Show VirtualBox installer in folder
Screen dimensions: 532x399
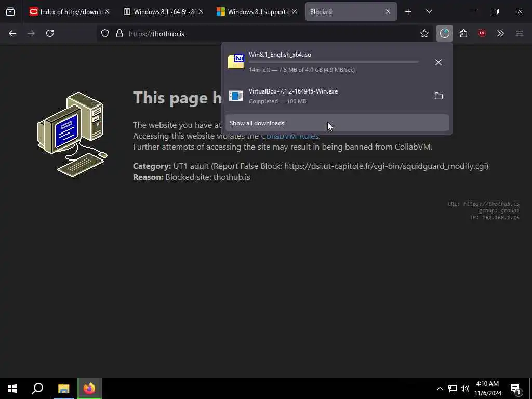438,96
